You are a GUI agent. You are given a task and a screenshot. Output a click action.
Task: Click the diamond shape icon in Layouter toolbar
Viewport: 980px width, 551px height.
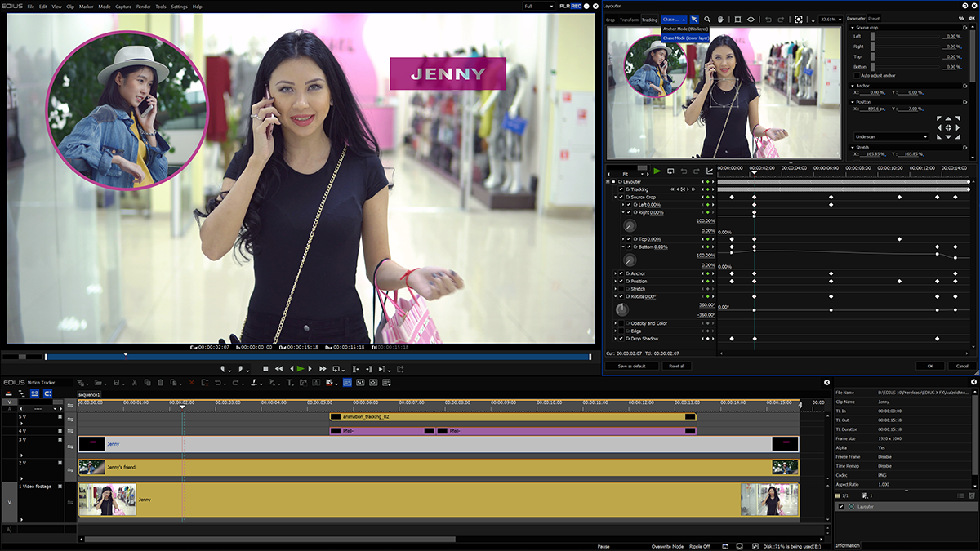coord(751,20)
